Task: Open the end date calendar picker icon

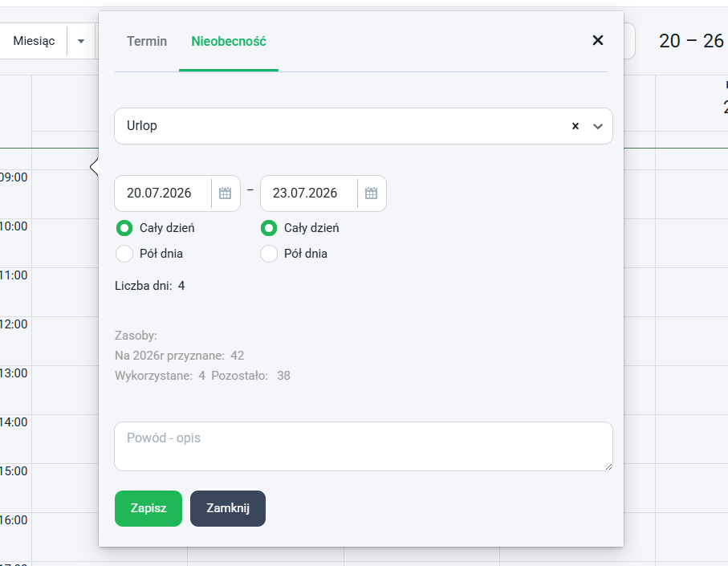Action: pyautogui.click(x=371, y=193)
